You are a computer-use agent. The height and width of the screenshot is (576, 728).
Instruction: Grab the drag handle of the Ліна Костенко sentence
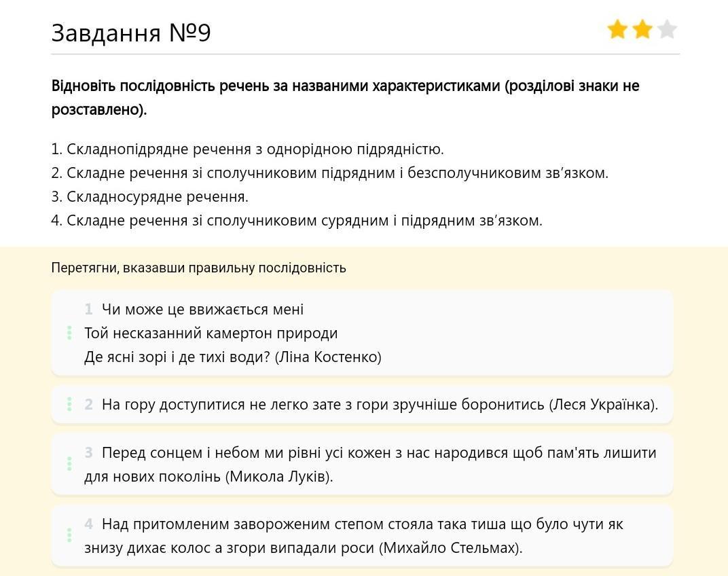coord(69,333)
